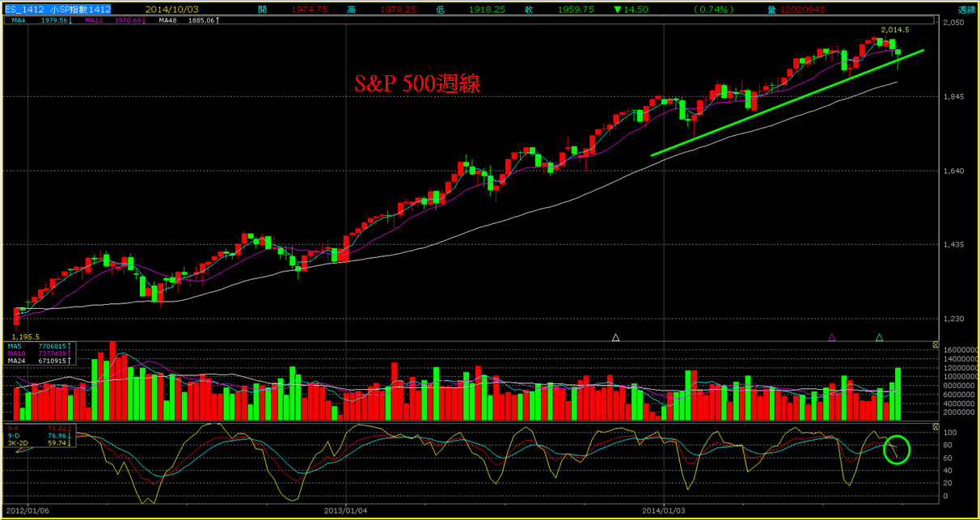Viewport: 980px width, 520px height.
Task: Close the KD stochastic indicator panel
Action: [936, 426]
